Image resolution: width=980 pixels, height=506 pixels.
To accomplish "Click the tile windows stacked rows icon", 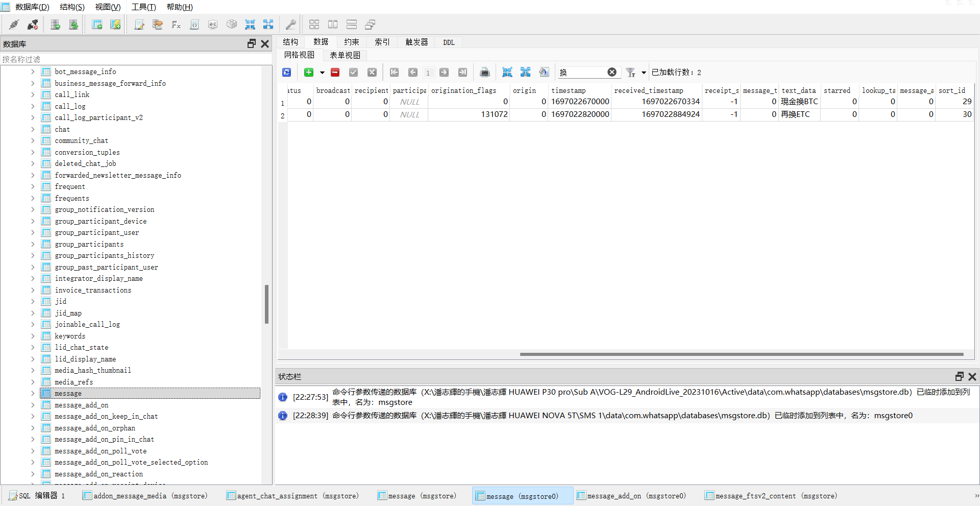I will (x=352, y=25).
